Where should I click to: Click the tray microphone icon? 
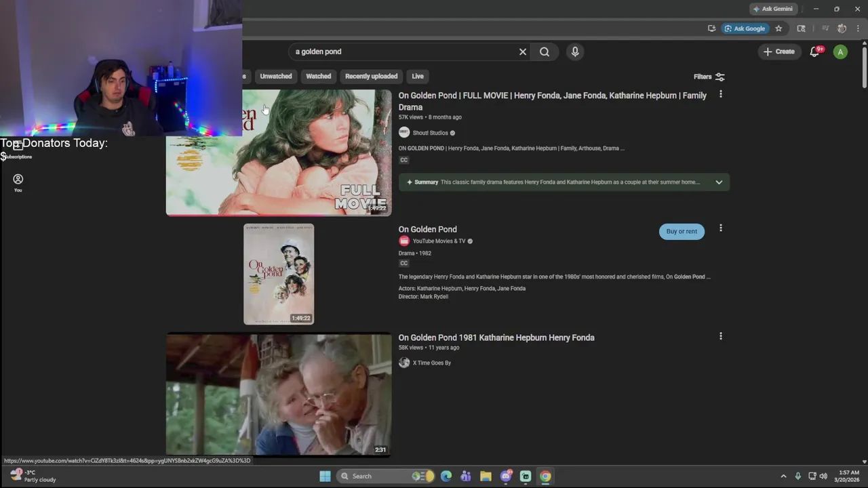(x=798, y=476)
